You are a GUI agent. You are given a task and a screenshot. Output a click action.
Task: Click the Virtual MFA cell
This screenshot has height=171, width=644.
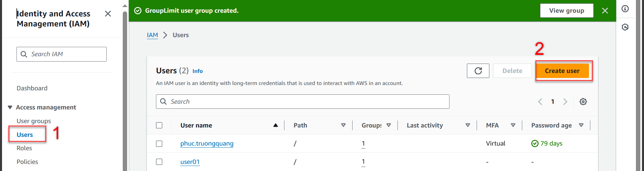coord(495,144)
